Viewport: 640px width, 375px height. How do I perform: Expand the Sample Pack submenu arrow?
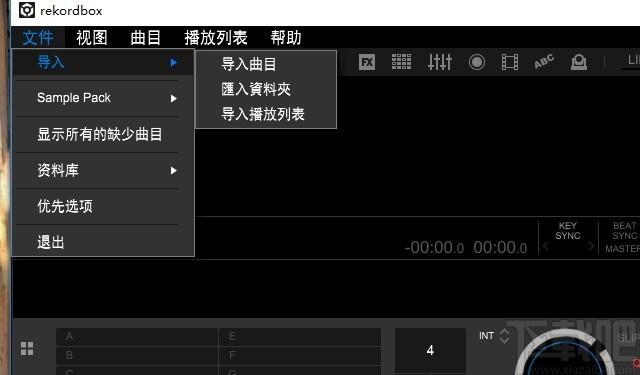(x=174, y=98)
